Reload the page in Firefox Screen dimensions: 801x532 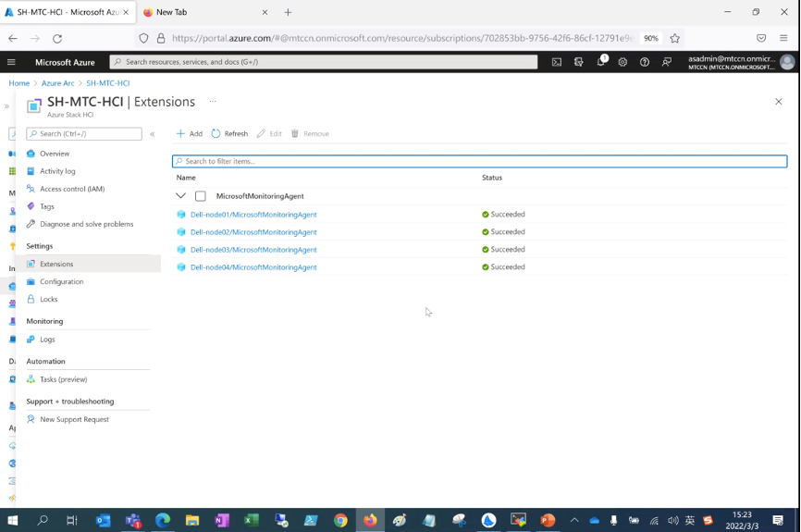point(57,38)
